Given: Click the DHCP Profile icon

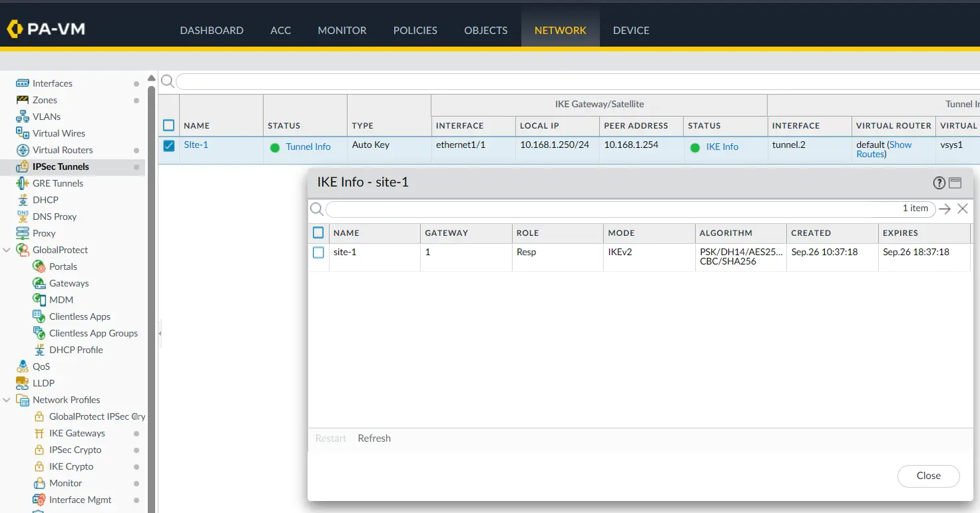Looking at the screenshot, I should 39,350.
